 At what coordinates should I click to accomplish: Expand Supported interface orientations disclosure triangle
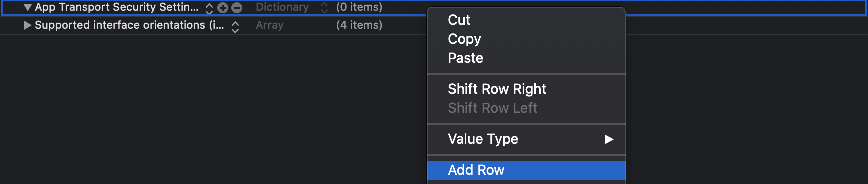click(28, 25)
